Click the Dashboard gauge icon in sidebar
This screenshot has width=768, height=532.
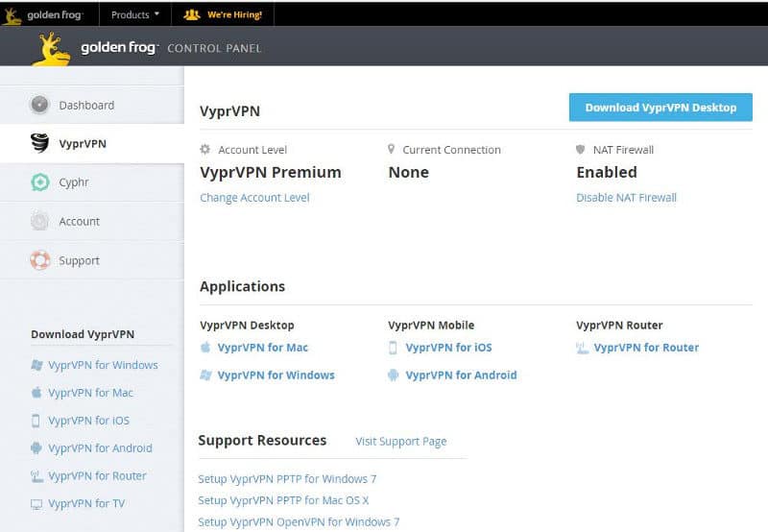coord(39,105)
